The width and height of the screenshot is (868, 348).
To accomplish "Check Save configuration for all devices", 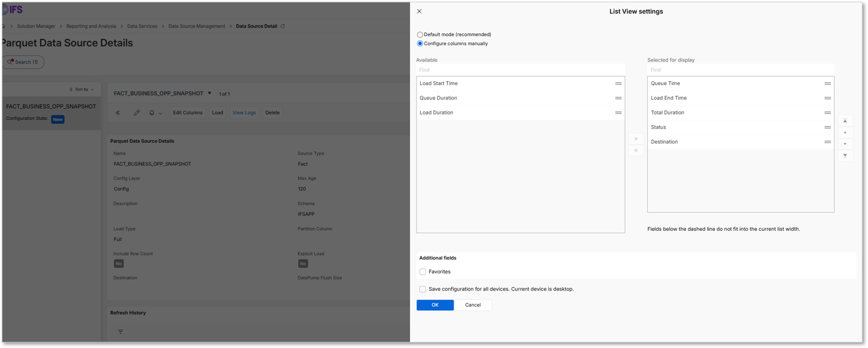I will pyautogui.click(x=422, y=289).
